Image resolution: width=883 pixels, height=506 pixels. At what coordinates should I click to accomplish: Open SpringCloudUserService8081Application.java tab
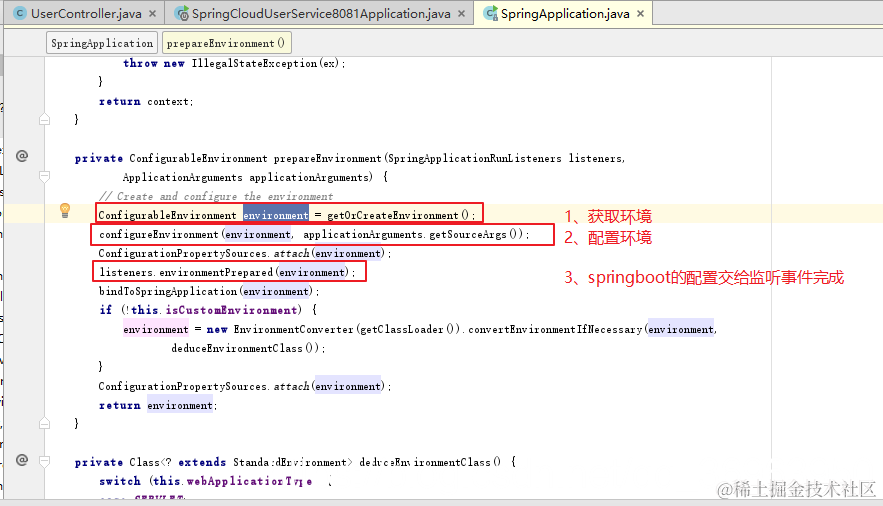[320, 14]
